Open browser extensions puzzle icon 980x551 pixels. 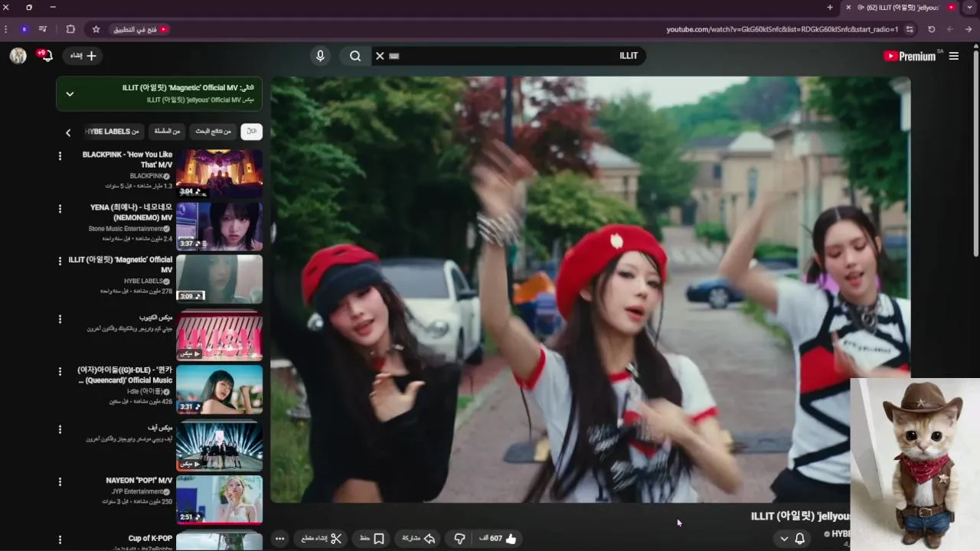pos(70,29)
